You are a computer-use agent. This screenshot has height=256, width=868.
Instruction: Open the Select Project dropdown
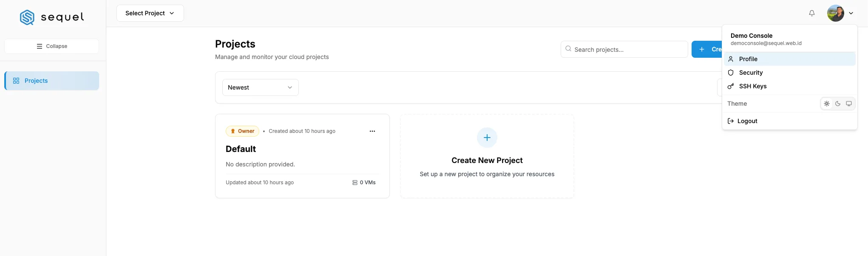point(150,13)
